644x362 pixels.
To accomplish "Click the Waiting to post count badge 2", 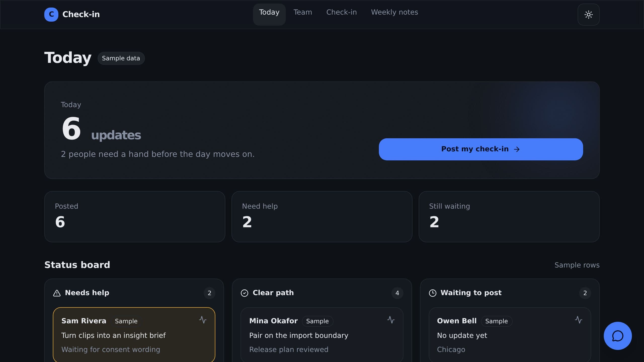I will (585, 293).
